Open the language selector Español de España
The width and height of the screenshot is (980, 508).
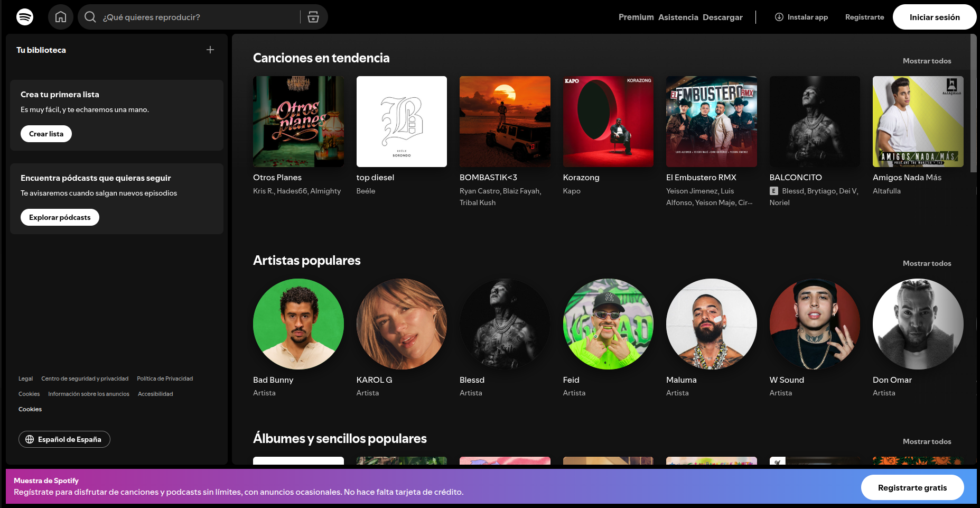coord(64,439)
